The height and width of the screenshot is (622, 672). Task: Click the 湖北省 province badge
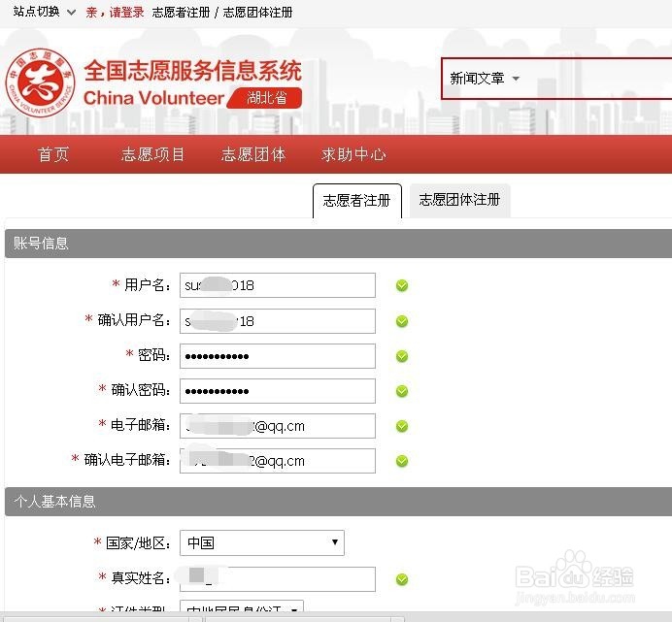tap(266, 98)
